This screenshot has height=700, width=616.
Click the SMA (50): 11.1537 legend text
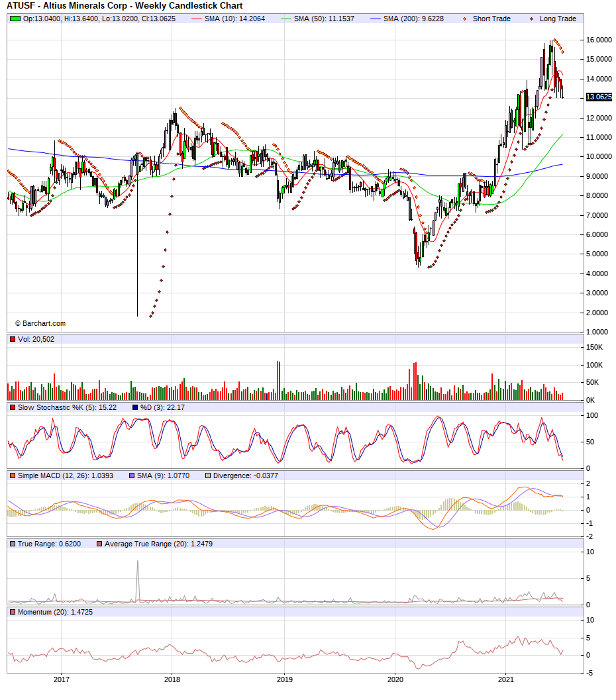(x=324, y=19)
